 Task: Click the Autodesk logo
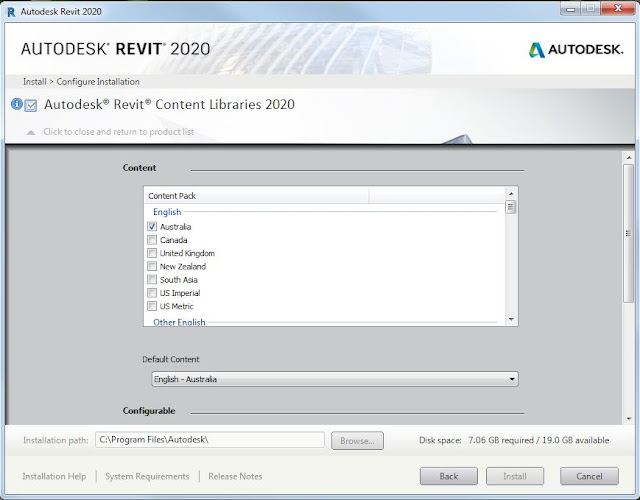(576, 50)
